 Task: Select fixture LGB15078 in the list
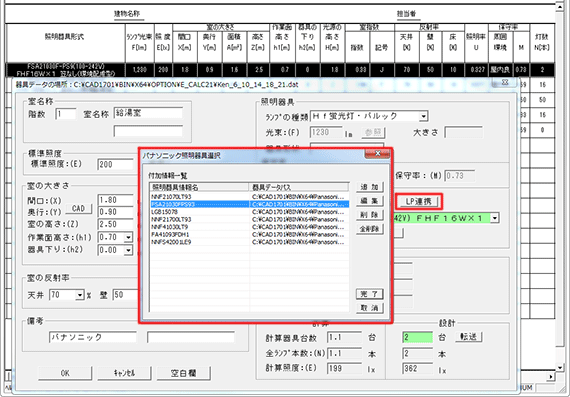(249, 212)
